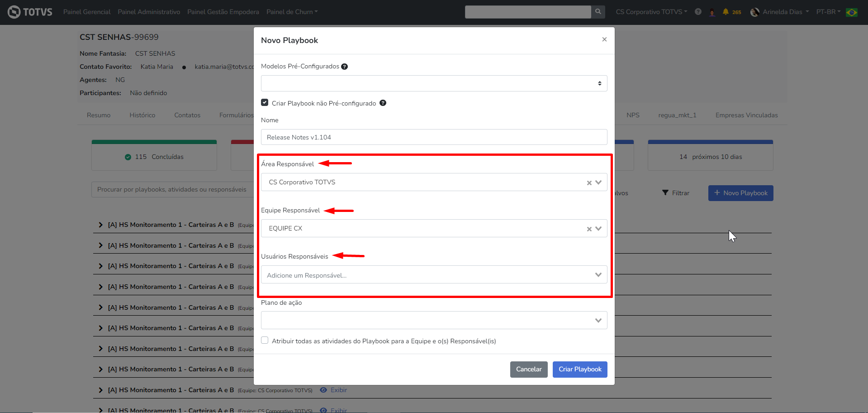Click the navbar search field
This screenshot has width=868, height=413.
pos(528,12)
